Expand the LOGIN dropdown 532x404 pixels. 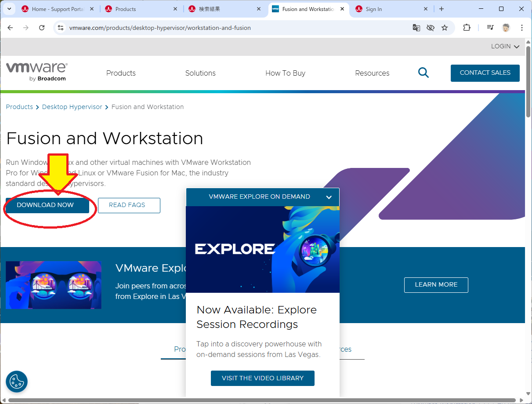point(505,47)
